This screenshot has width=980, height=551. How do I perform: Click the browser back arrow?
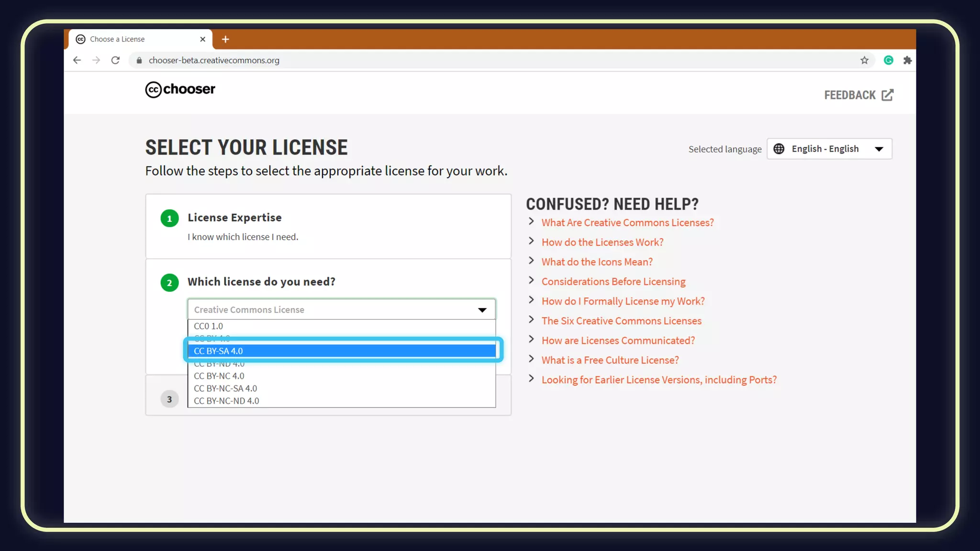click(77, 60)
